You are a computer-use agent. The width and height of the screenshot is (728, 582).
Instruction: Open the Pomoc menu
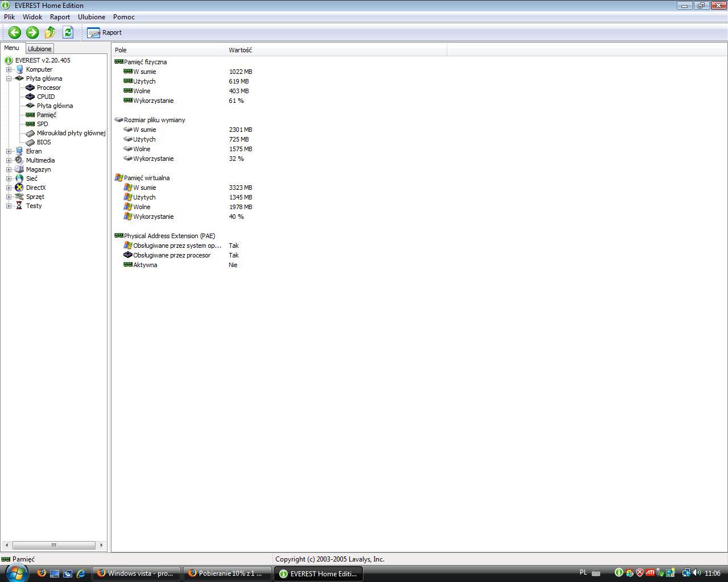[x=124, y=17]
